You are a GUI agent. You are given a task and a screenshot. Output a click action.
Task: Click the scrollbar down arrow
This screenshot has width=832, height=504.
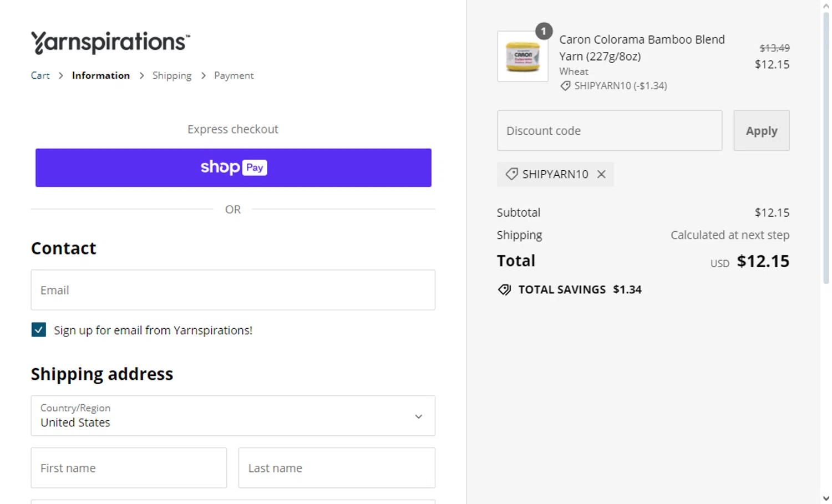826,498
